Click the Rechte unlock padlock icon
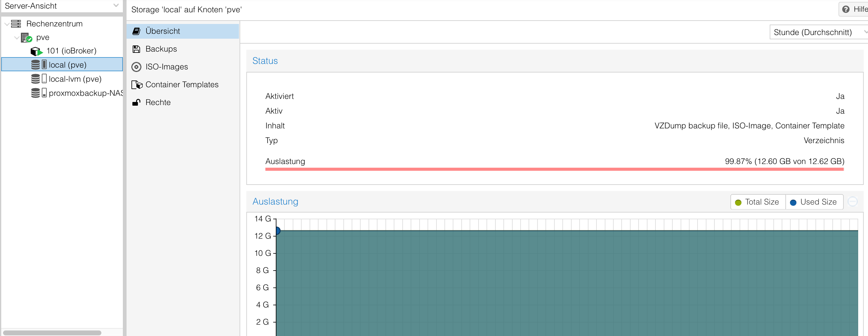 136,103
